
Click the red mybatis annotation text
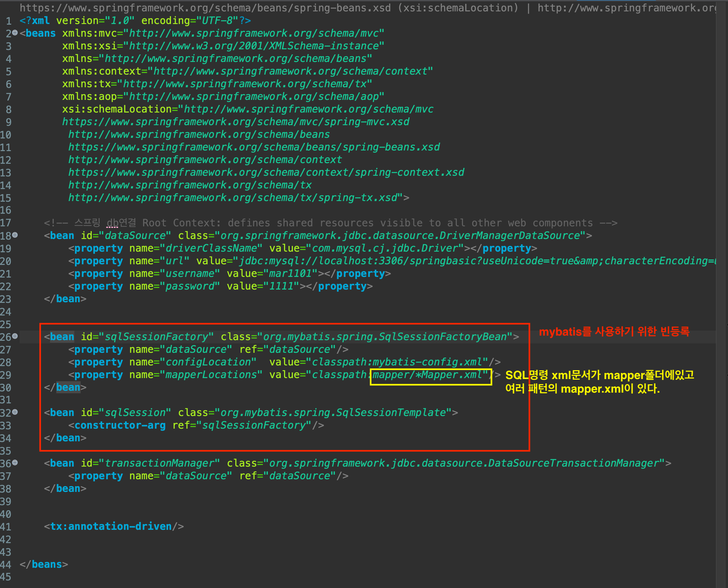[614, 331]
